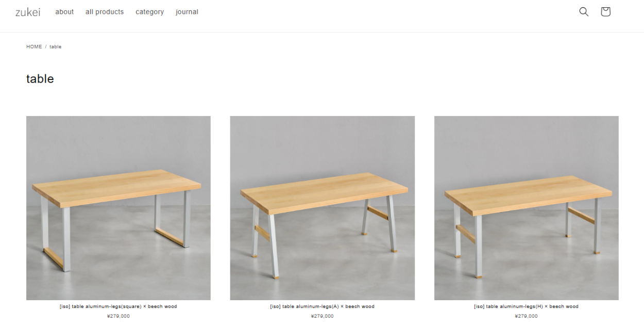
Task: Return to HOME via breadcrumb
Action: [34, 47]
